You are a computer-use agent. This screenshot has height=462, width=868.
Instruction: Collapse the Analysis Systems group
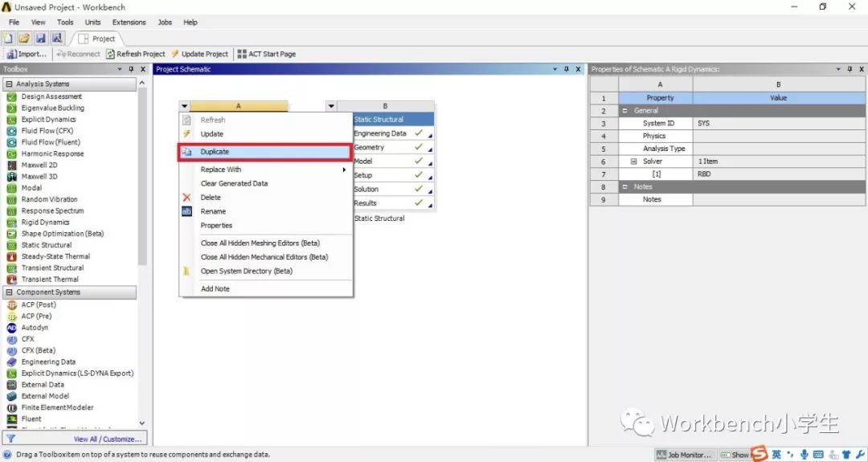pos(9,84)
